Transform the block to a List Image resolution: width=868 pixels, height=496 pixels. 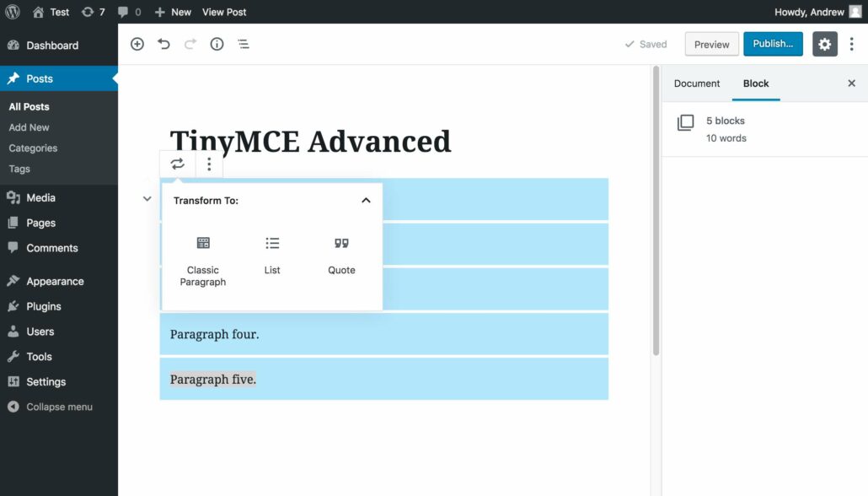(271, 253)
